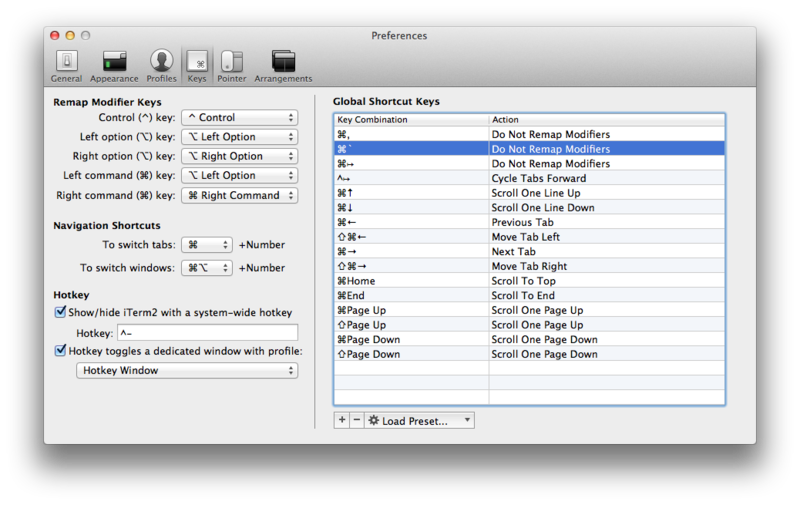Select the Scroll To End row
The image size is (800, 505).
pos(530,296)
